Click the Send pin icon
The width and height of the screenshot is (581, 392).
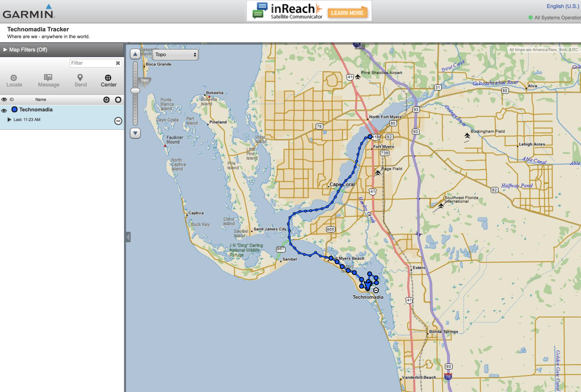(x=80, y=77)
